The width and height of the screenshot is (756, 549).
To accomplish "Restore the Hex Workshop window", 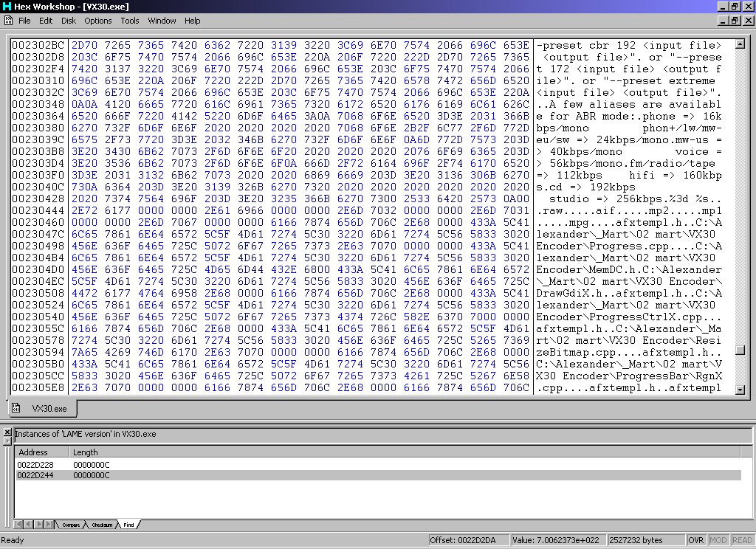I will pyautogui.click(x=734, y=6).
